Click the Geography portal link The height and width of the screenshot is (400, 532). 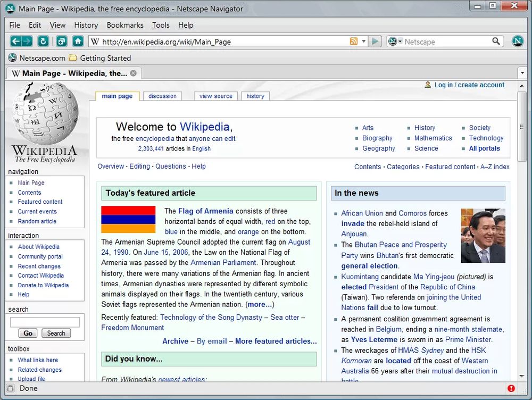click(379, 148)
